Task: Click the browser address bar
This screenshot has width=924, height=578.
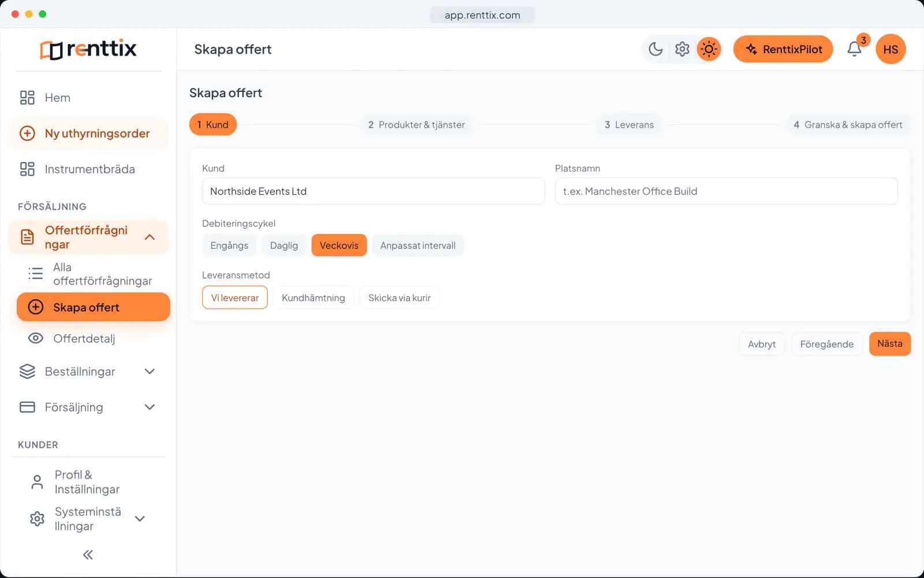Action: coord(482,15)
